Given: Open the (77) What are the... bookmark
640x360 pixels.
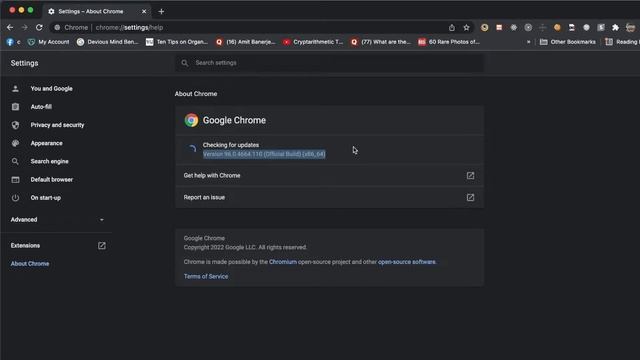Looking at the screenshot, I should pos(381,42).
